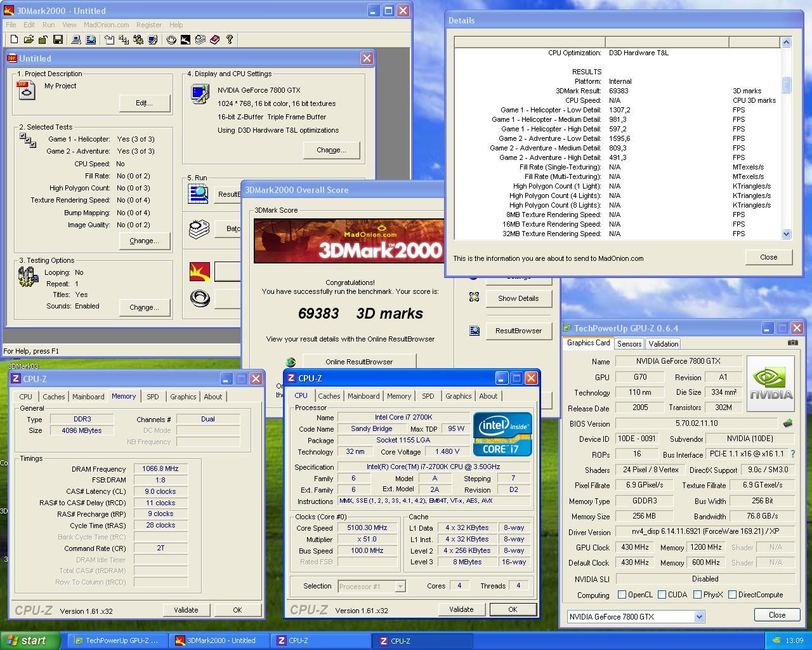The height and width of the screenshot is (650, 812).
Task: Click the Details list scroll up arrow
Action: coord(786,43)
